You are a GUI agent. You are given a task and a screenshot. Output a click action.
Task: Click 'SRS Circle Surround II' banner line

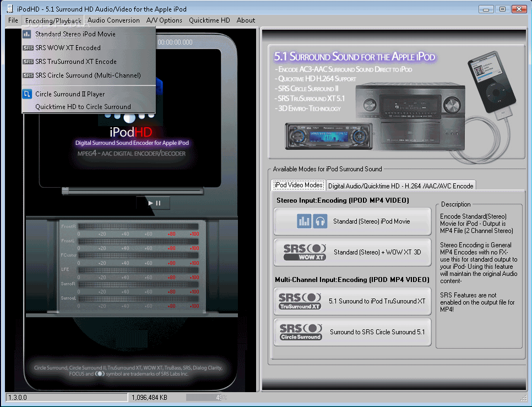[x=307, y=89]
